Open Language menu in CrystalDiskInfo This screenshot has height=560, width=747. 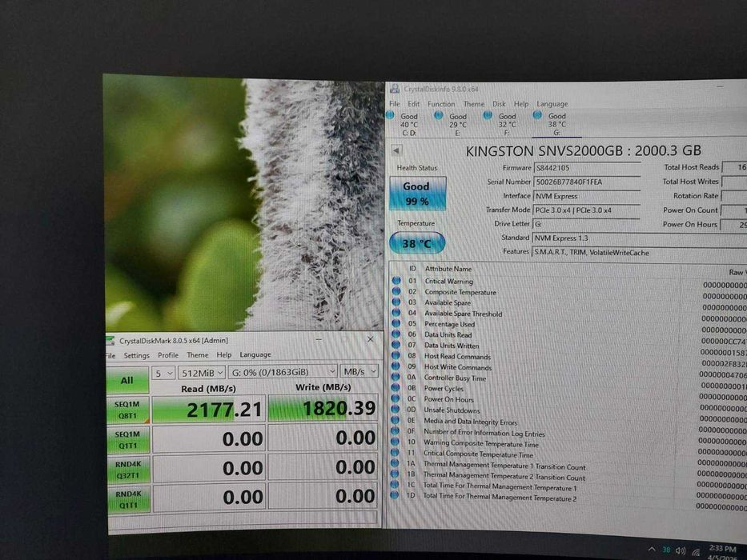[552, 103]
